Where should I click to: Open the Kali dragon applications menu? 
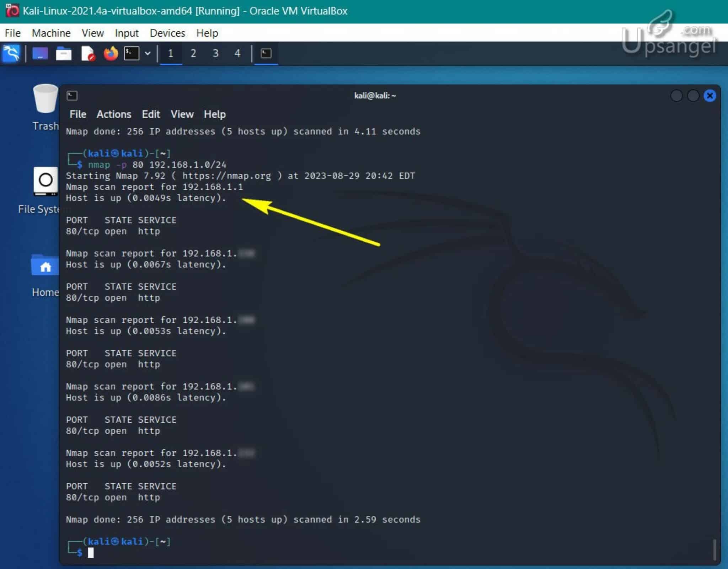pyautogui.click(x=11, y=54)
